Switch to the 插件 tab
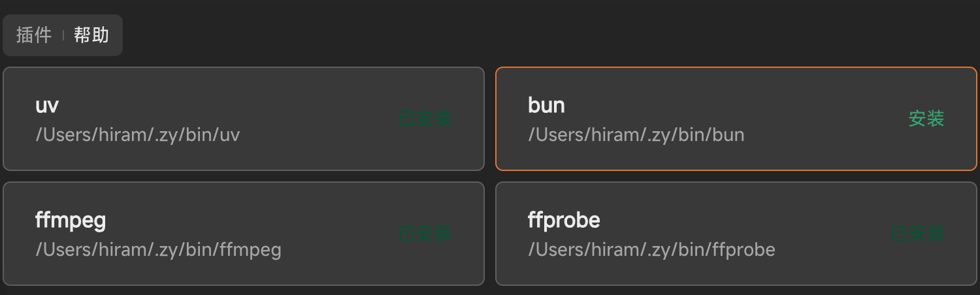The width and height of the screenshot is (980, 295). click(34, 35)
